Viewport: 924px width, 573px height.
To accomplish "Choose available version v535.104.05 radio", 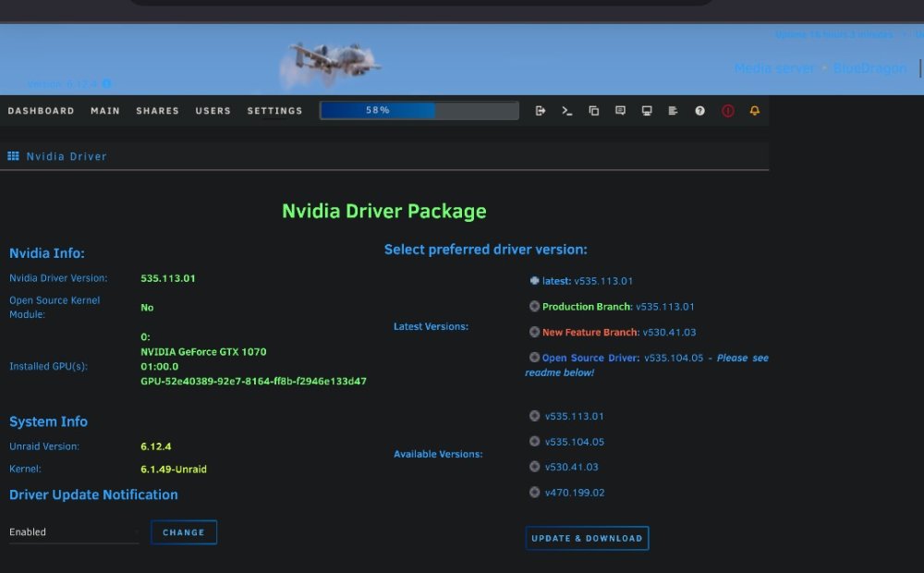I will tap(534, 441).
